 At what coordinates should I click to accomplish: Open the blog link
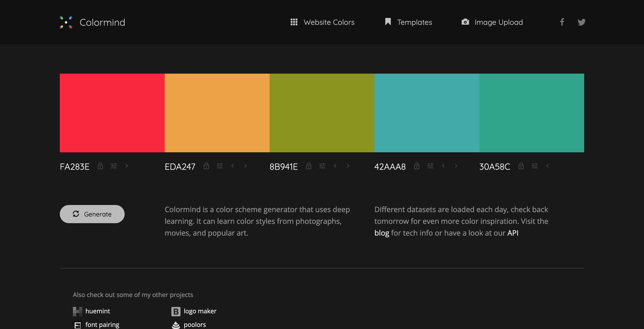(x=382, y=233)
